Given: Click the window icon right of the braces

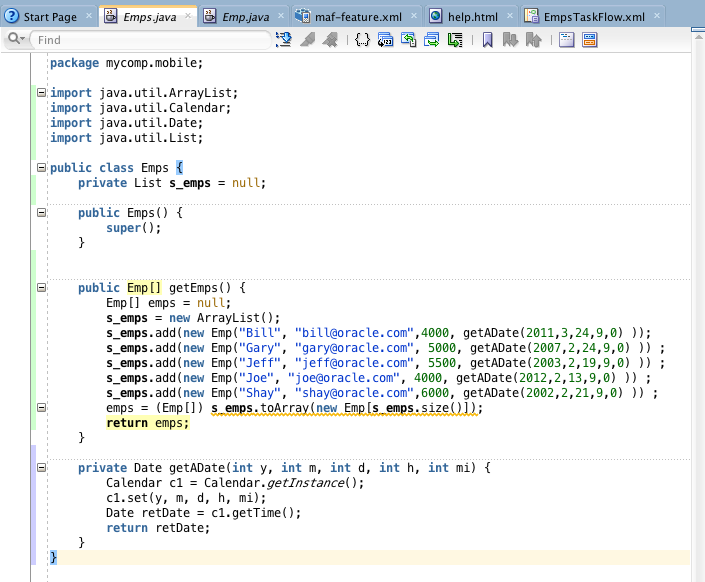Looking at the screenshot, I should tap(385, 40).
